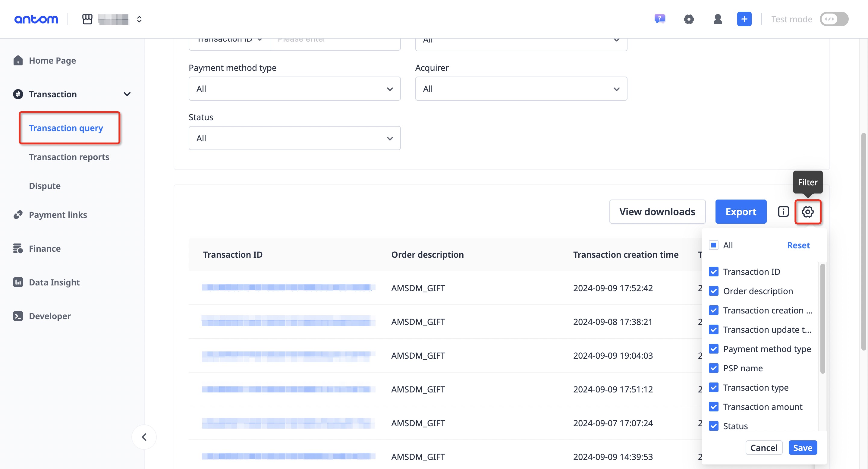Open Transaction reports menu item
This screenshot has width=868, height=469.
[69, 157]
